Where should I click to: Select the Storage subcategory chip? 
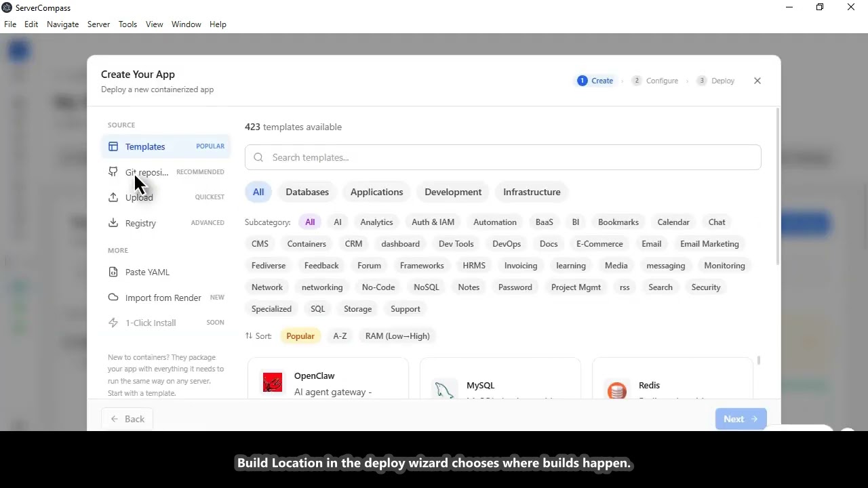click(x=357, y=309)
